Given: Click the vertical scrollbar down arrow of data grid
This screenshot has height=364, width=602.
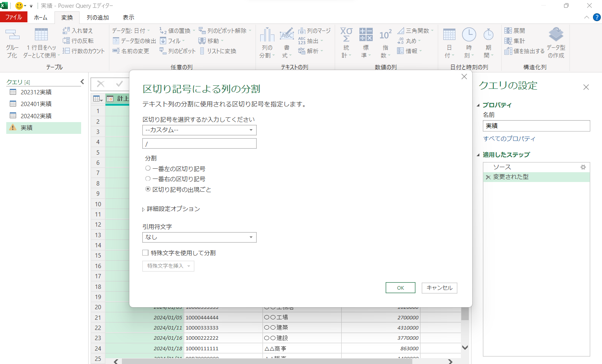Looking at the screenshot, I should pyautogui.click(x=465, y=348).
